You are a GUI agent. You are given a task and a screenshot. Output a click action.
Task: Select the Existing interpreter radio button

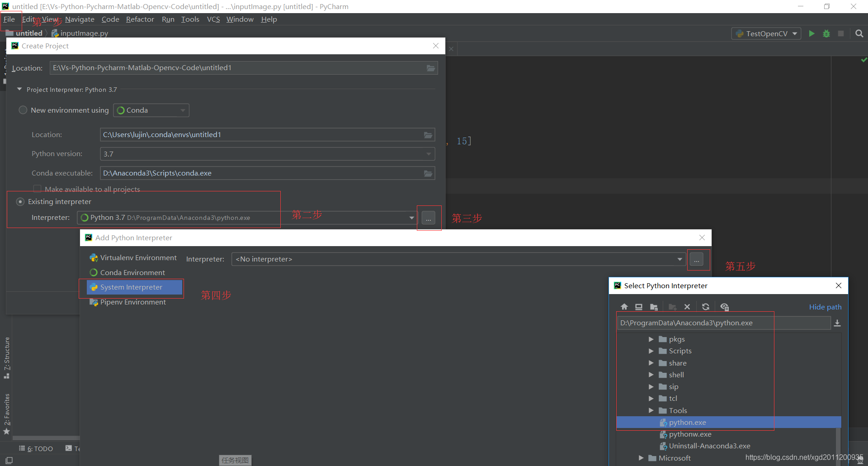pos(20,201)
